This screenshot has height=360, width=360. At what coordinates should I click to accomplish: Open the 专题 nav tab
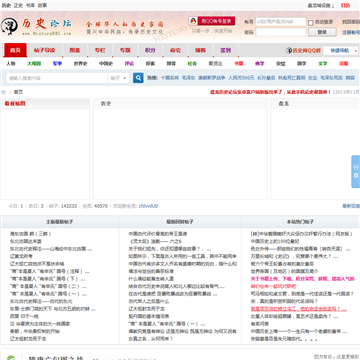point(125,50)
